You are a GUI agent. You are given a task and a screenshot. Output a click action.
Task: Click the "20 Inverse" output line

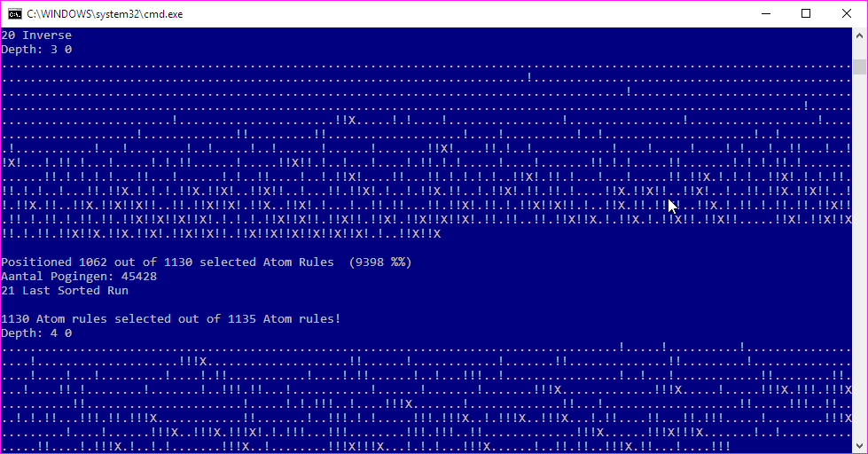36,35
